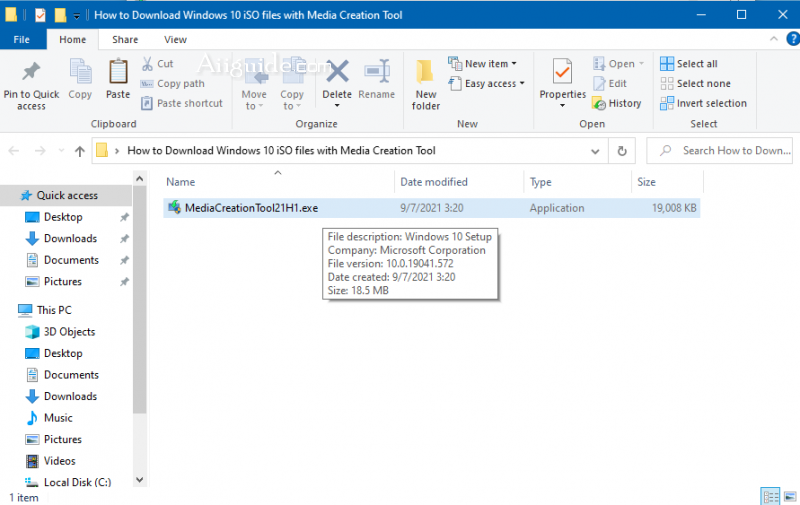Open pinned Downloads under Quick access
This screenshot has height=505, width=800.
coord(70,239)
